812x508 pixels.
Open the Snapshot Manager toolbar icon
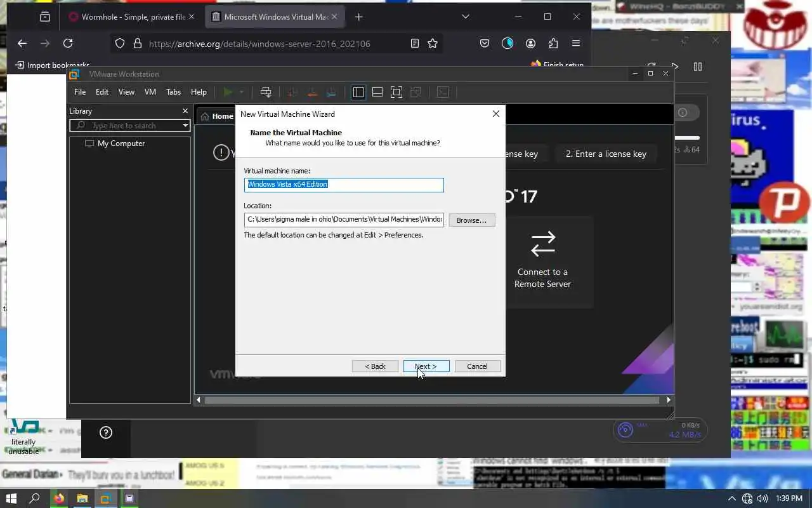[331, 92]
